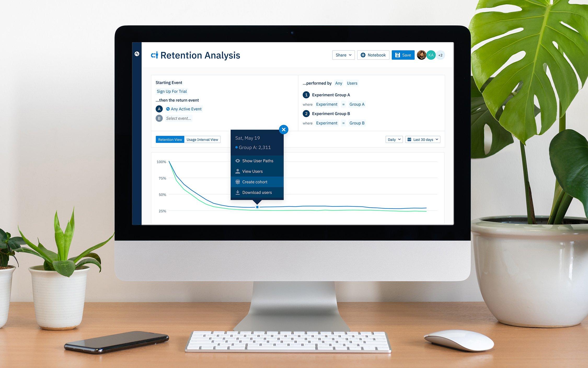Viewport: 588px width, 368px height.
Task: Expand the Share dropdown arrow
Action: (349, 55)
